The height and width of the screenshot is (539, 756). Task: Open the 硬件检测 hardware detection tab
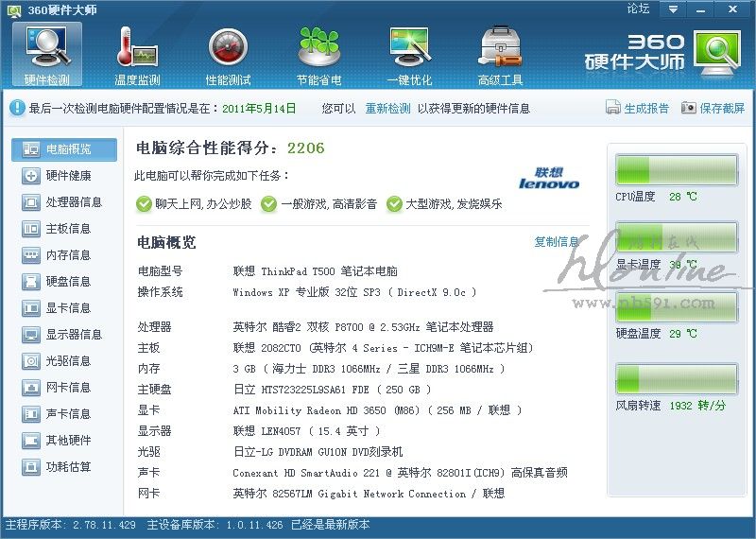(47, 55)
